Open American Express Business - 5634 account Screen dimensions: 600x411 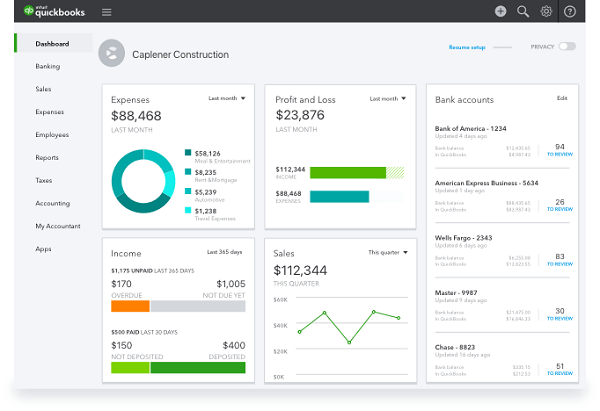(x=486, y=183)
